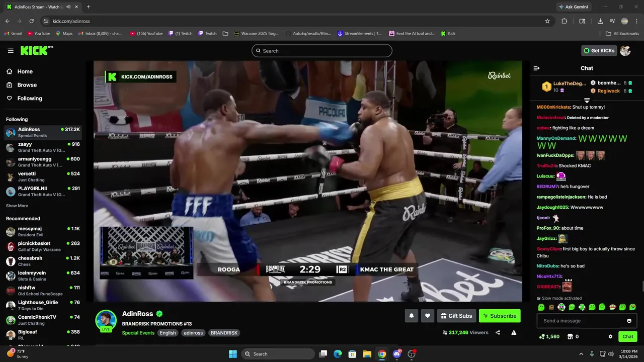Click the share icon below the stream
Image resolution: width=644 pixels, height=362 pixels.
click(498, 332)
